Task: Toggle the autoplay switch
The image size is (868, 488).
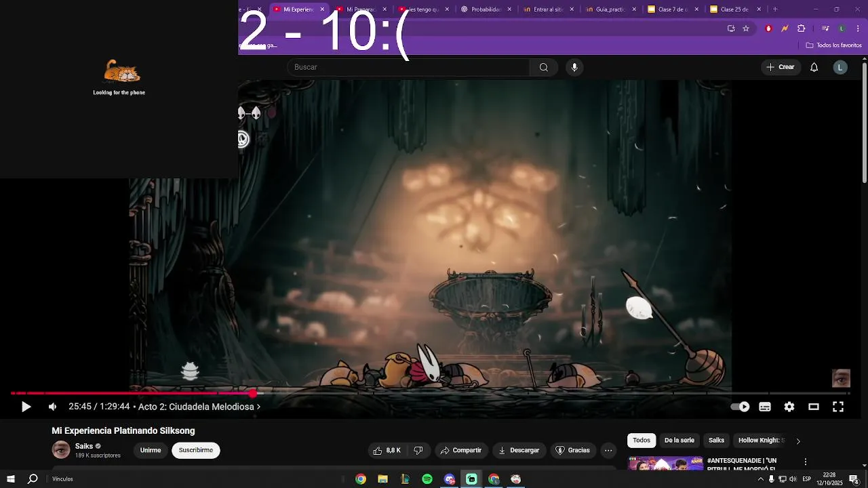Action: tap(740, 407)
